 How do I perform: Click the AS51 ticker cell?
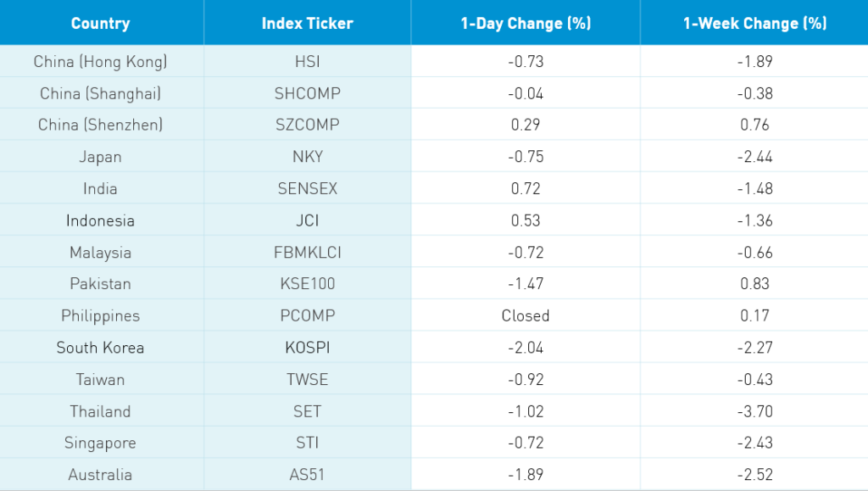click(307, 475)
